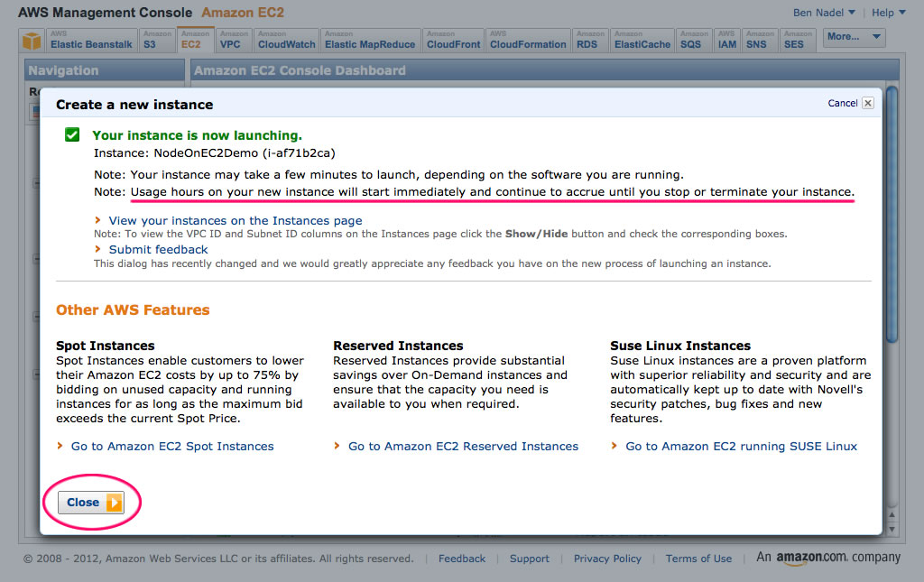
Task: Go to the CloudWatch tab
Action: [x=286, y=40]
